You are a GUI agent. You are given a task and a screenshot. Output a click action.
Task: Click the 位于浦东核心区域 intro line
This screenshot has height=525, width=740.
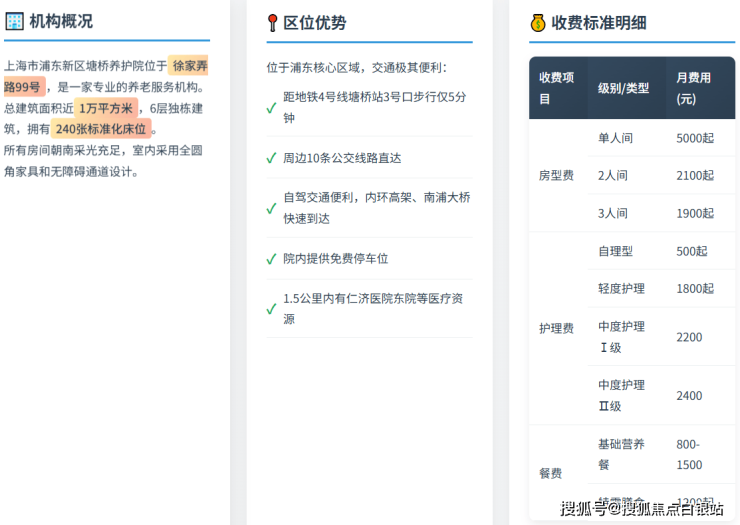pyautogui.click(x=356, y=68)
